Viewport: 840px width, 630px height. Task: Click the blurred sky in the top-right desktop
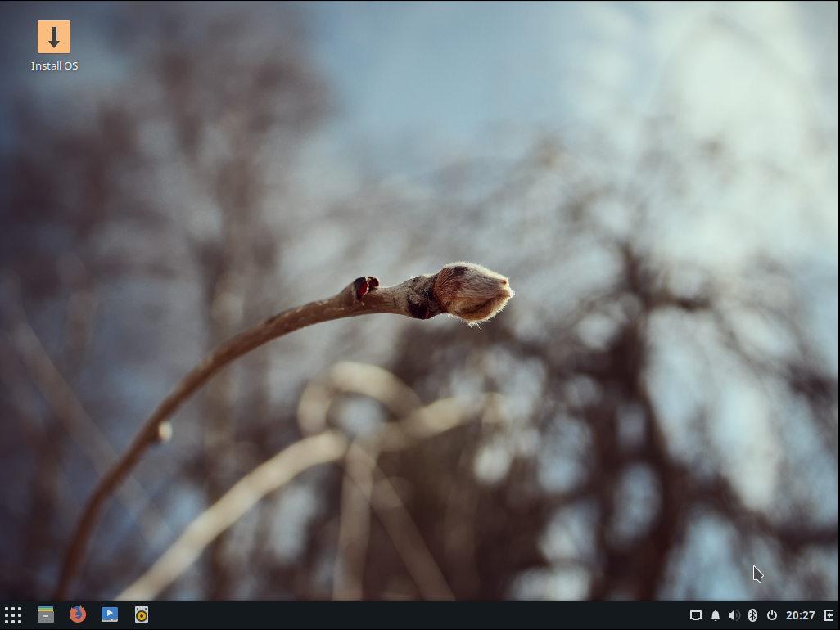tap(737, 65)
